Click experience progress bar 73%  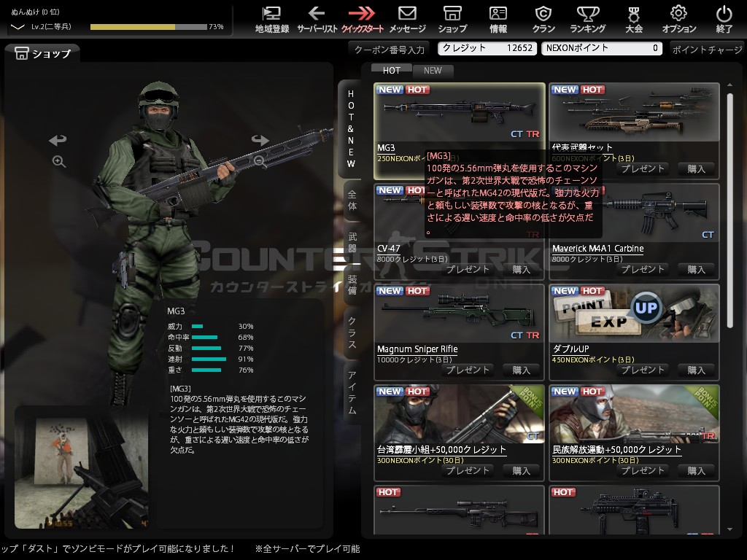point(149,27)
